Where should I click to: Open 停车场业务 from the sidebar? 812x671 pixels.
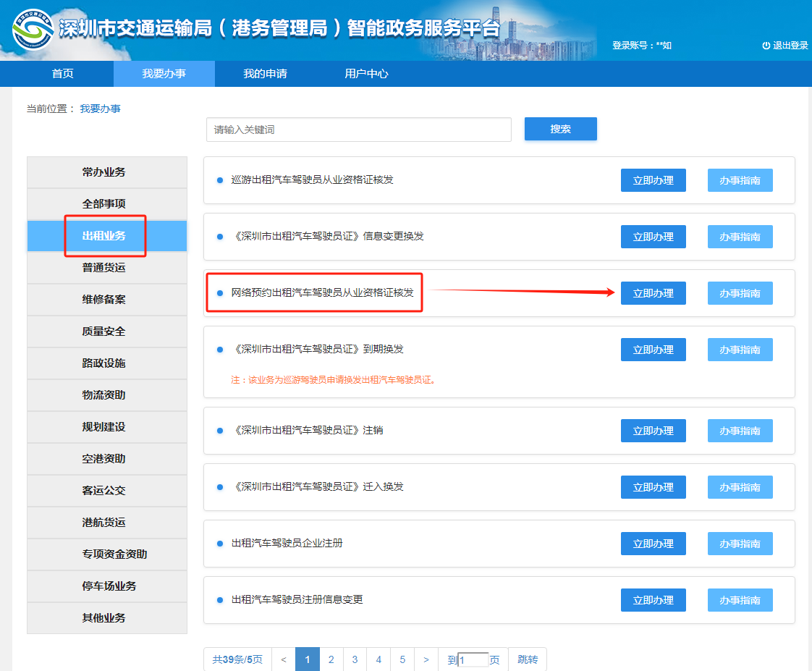pos(106,586)
